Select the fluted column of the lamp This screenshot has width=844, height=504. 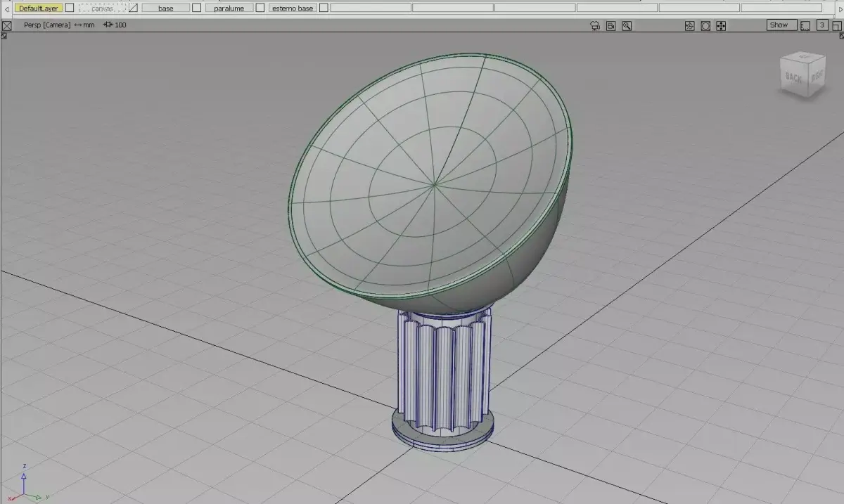point(443,370)
